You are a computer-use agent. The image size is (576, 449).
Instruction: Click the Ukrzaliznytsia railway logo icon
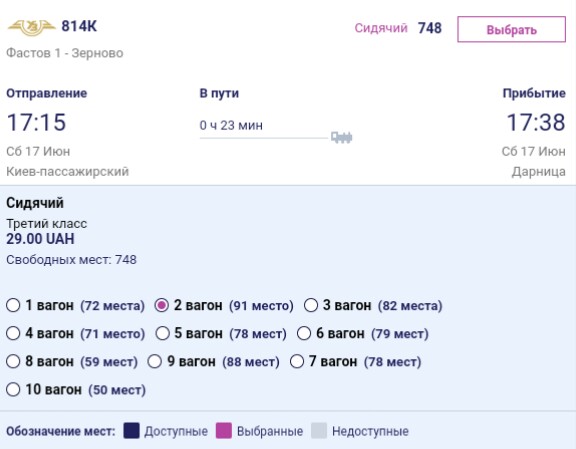[x=32, y=27]
